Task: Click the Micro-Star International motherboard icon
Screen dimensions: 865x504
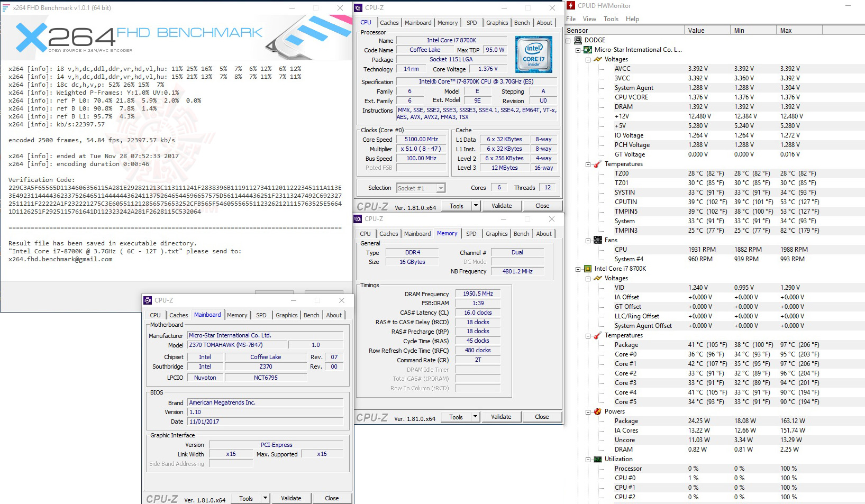Action: point(587,50)
